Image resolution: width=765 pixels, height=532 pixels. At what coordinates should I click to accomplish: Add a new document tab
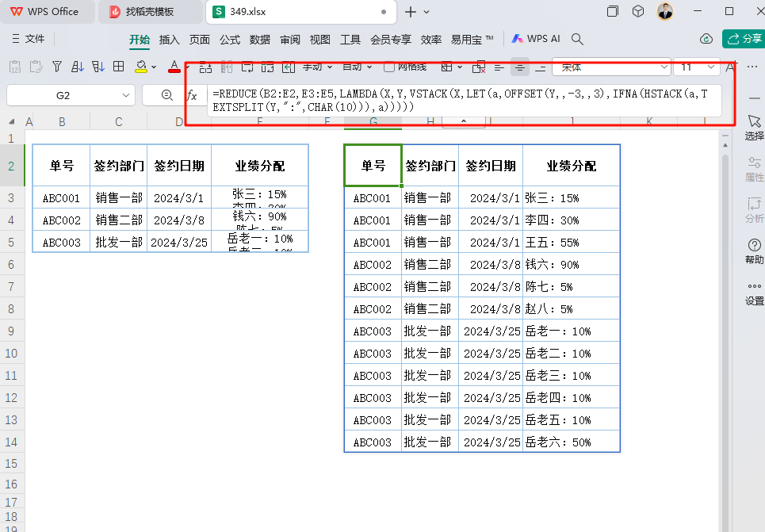(x=411, y=12)
